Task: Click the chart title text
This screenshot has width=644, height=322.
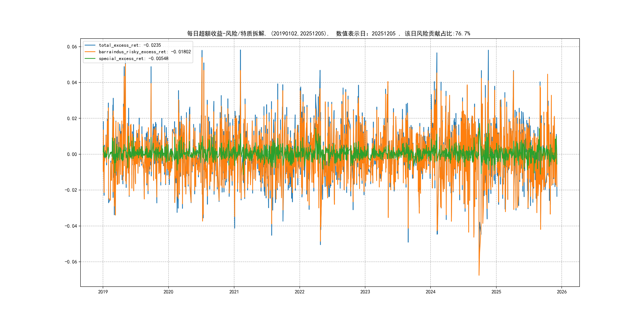Action: [329, 34]
